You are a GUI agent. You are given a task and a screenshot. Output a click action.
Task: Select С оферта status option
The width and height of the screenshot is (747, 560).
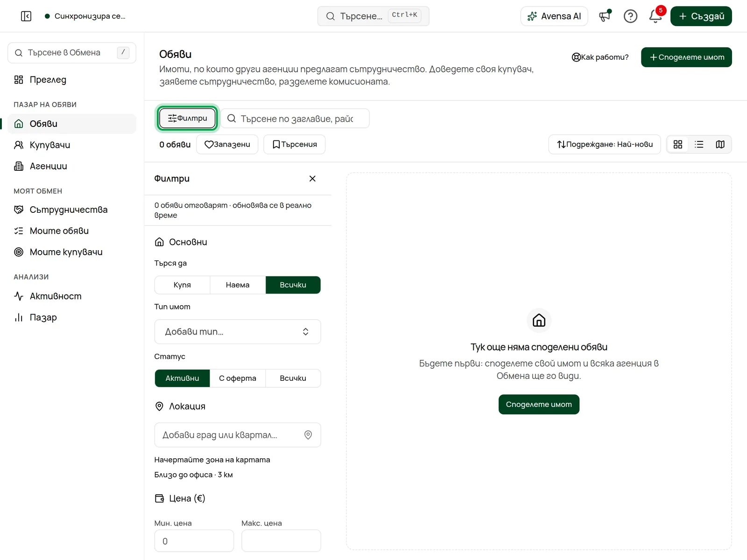coord(238,378)
